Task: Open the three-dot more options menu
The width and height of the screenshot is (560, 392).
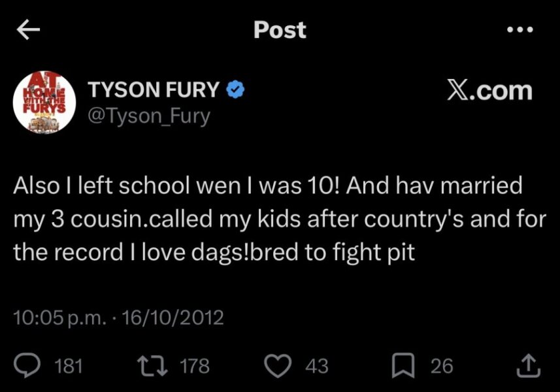Action: 520,29
